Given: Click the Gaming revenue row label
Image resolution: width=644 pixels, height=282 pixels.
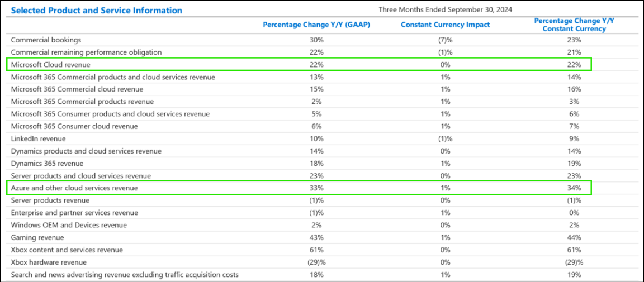Looking at the screenshot, I should click(x=39, y=237).
